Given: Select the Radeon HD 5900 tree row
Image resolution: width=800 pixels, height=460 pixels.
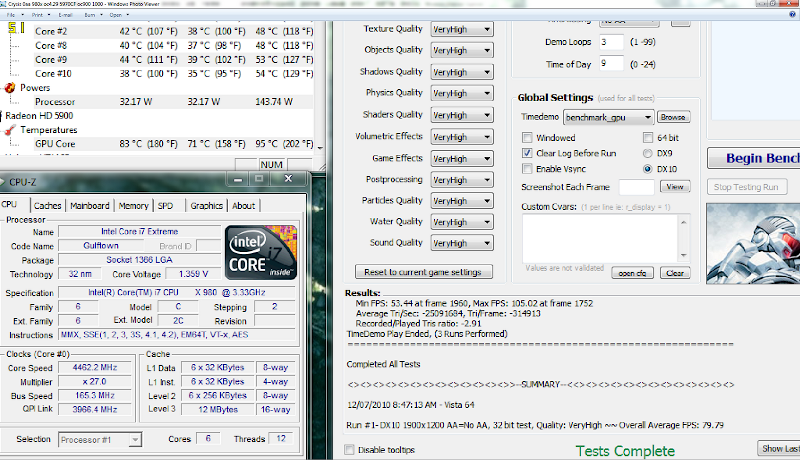Looking at the screenshot, I should point(39,116).
